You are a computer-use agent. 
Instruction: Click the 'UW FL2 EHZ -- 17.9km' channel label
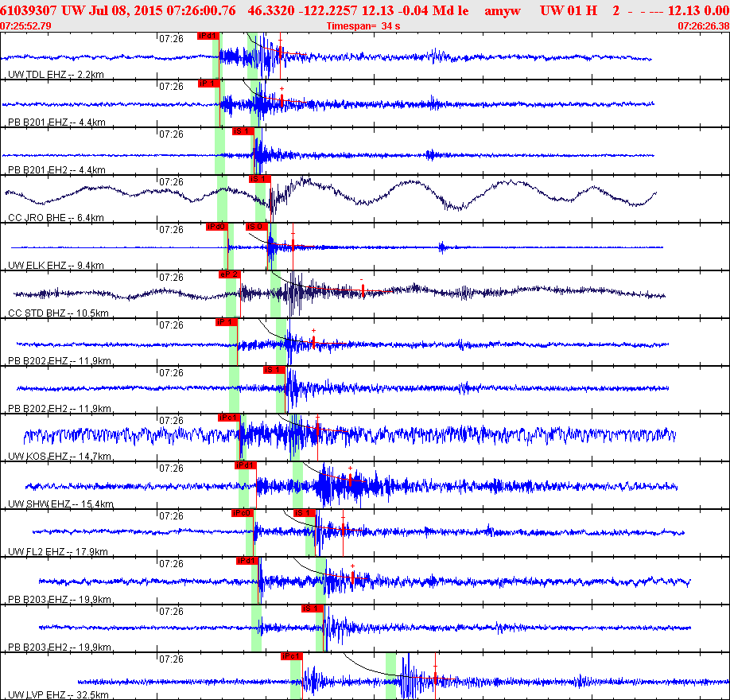tap(58, 552)
